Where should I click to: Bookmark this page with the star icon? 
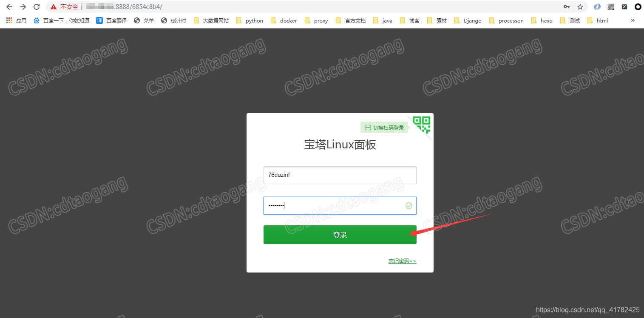[580, 7]
